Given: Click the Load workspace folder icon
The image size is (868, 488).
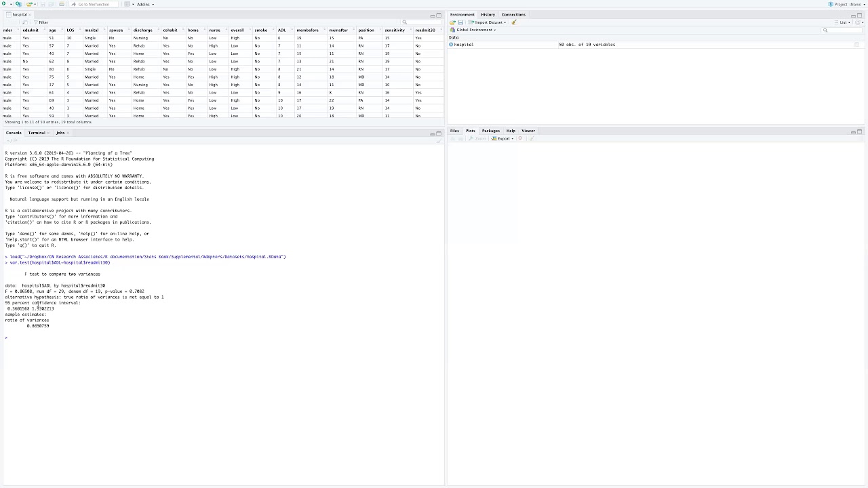Looking at the screenshot, I should [452, 22].
